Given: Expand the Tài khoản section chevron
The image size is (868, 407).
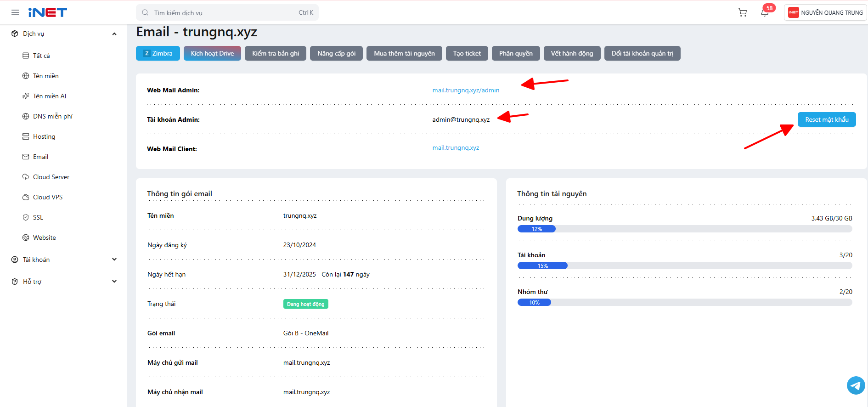Looking at the screenshot, I should coord(114,260).
